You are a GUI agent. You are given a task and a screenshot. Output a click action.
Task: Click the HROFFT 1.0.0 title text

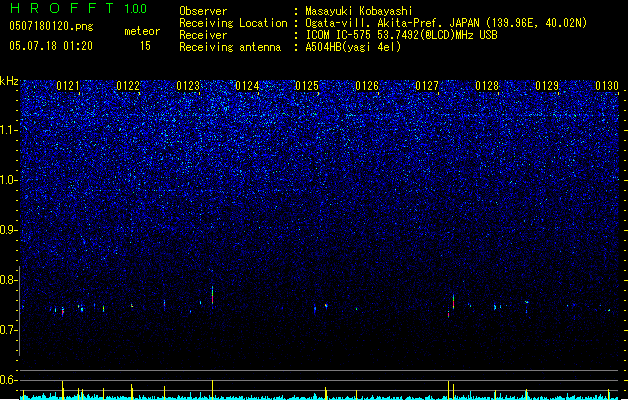coord(79,8)
